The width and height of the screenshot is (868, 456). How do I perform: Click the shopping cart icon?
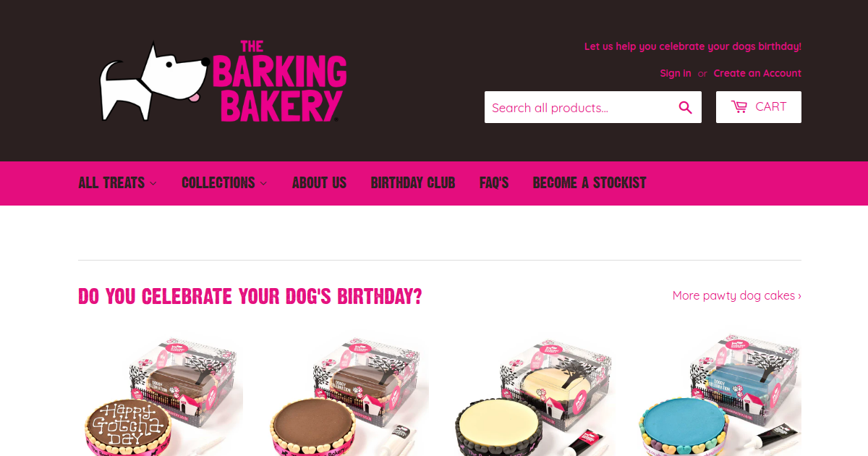pyautogui.click(x=739, y=106)
